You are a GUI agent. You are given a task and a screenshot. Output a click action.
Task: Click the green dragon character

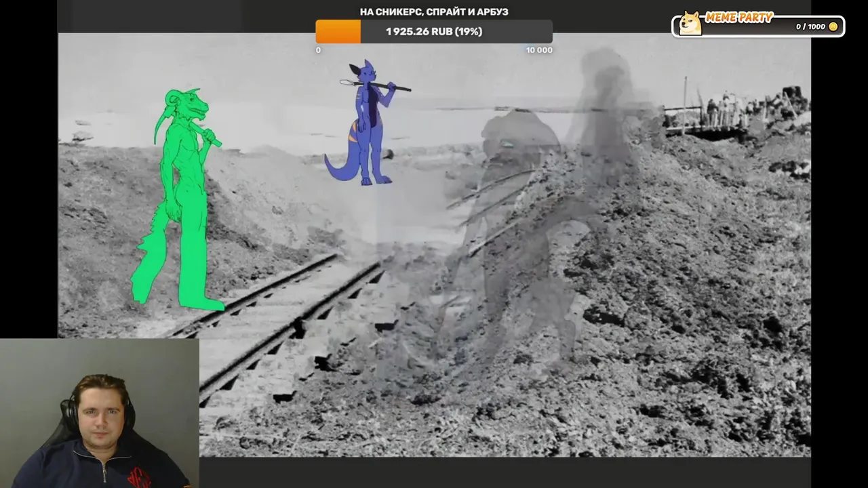[x=178, y=199]
